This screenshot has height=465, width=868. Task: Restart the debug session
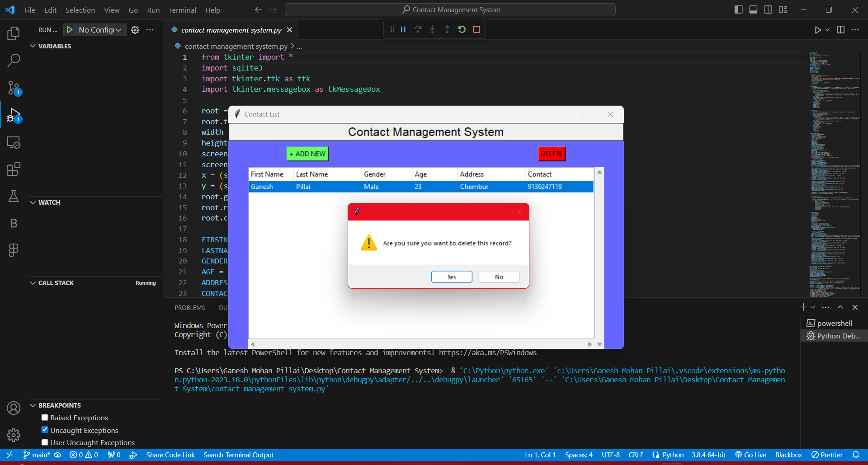(x=462, y=29)
